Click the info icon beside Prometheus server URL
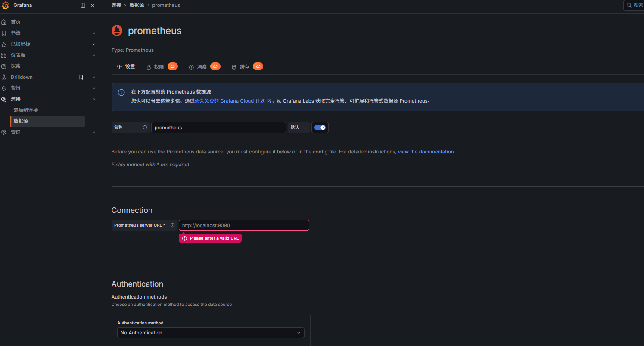The width and height of the screenshot is (644, 346). tap(173, 225)
